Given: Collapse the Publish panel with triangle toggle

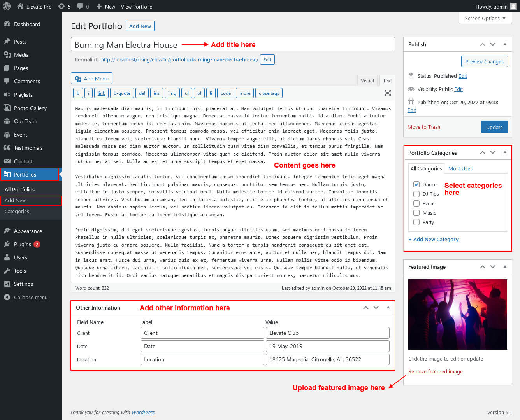Looking at the screenshot, I should [505, 44].
